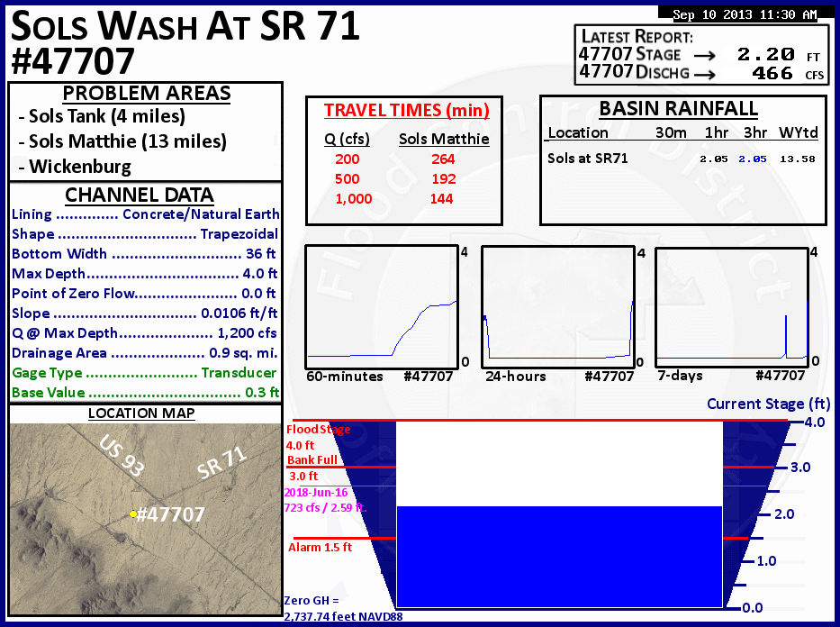Open the 60-minutes stage graph
Image resolution: width=840 pixels, height=627 pixels.
point(382,305)
